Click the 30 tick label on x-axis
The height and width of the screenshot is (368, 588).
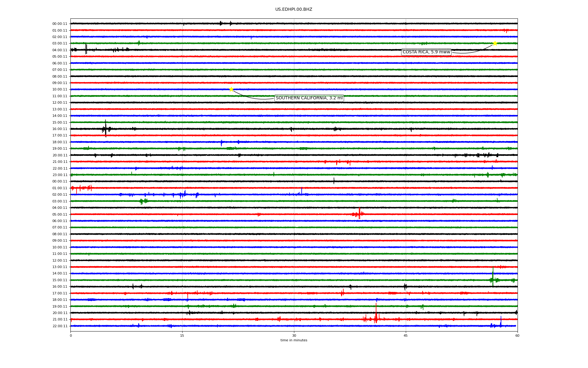[294, 335]
